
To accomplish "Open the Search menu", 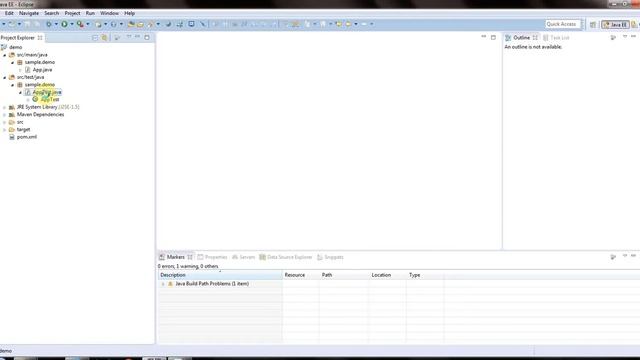I will (x=51, y=13).
